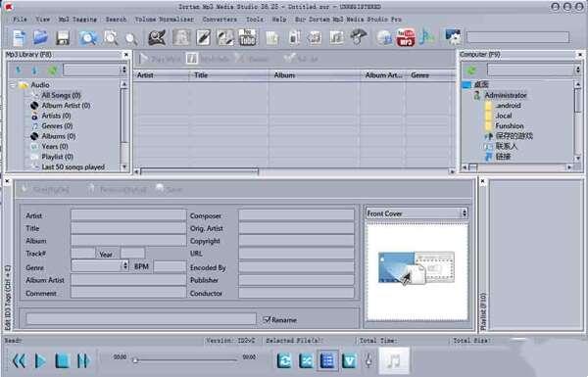Close the Computer panel
This screenshot has width=588, height=377.
tap(580, 55)
